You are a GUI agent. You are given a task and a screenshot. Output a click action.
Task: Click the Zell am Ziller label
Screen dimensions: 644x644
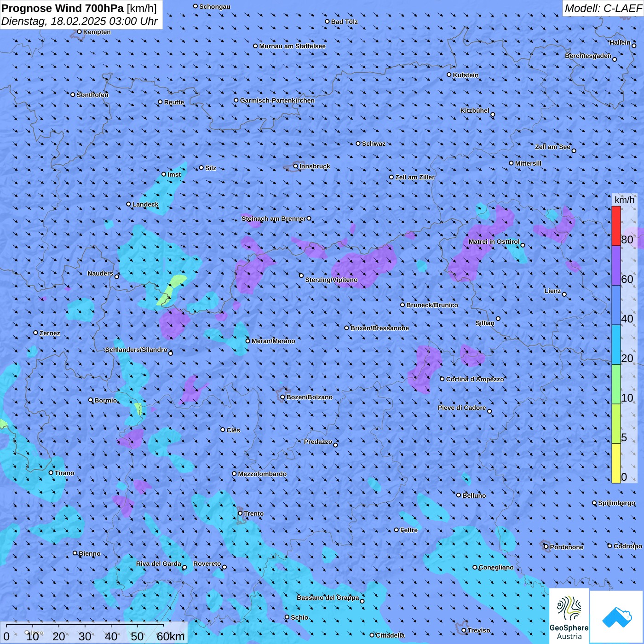415,177
